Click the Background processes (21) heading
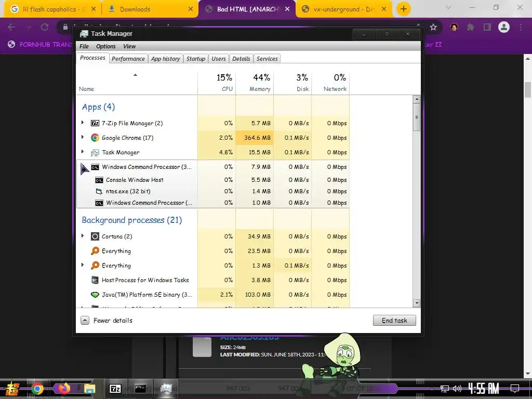532x399 pixels. (x=131, y=220)
